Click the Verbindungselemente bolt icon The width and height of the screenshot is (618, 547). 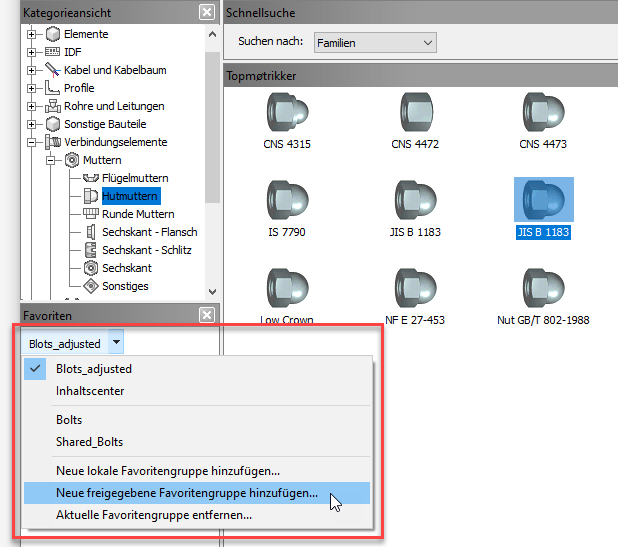(x=53, y=142)
